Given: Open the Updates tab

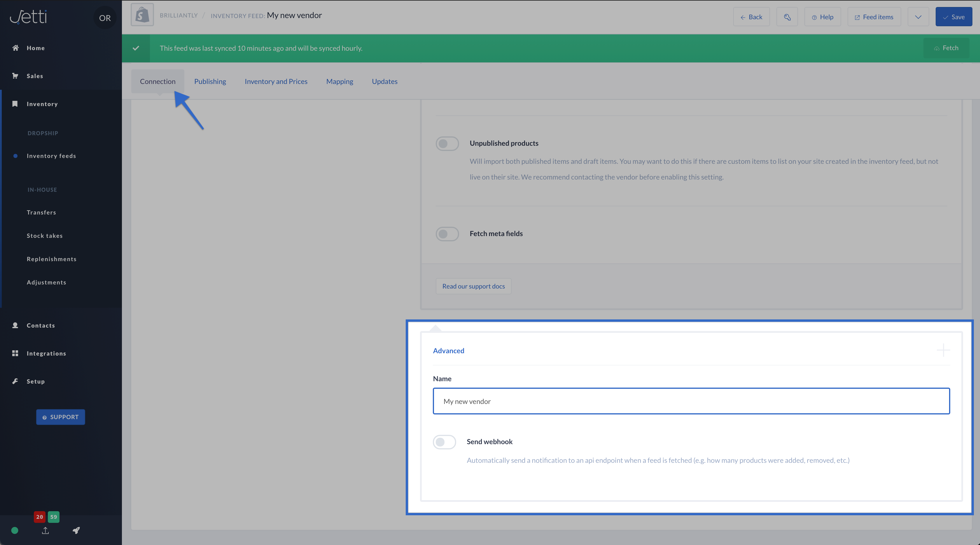Looking at the screenshot, I should click(x=385, y=81).
